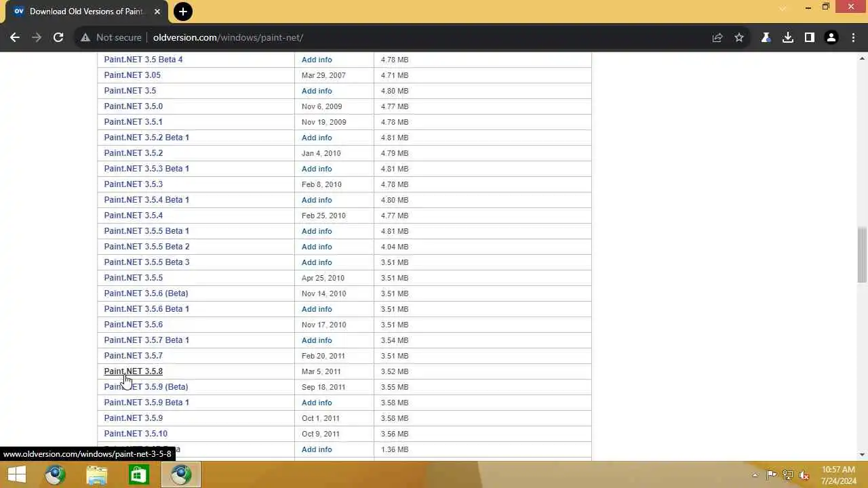Click the muted volume tray icon
This screenshot has height=488, width=868.
tap(804, 475)
